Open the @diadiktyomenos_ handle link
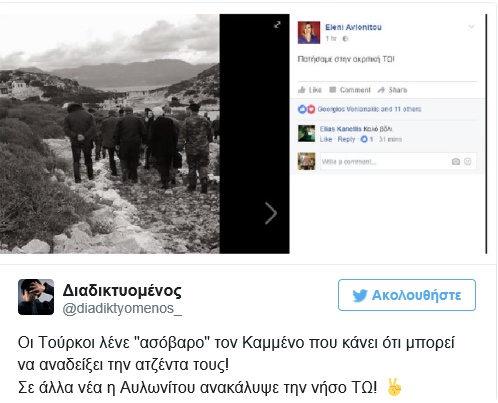This screenshot has width=498, height=403. 122,309
